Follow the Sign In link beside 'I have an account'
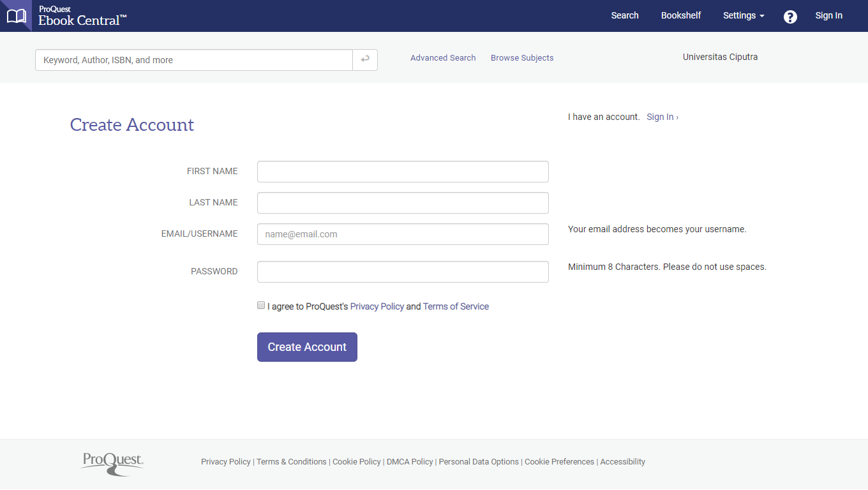 click(661, 117)
